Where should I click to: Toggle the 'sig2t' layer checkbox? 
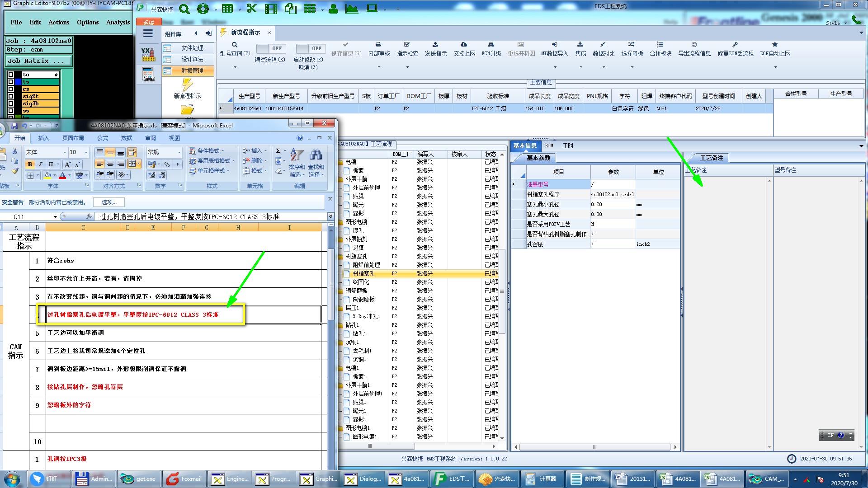coord(11,96)
